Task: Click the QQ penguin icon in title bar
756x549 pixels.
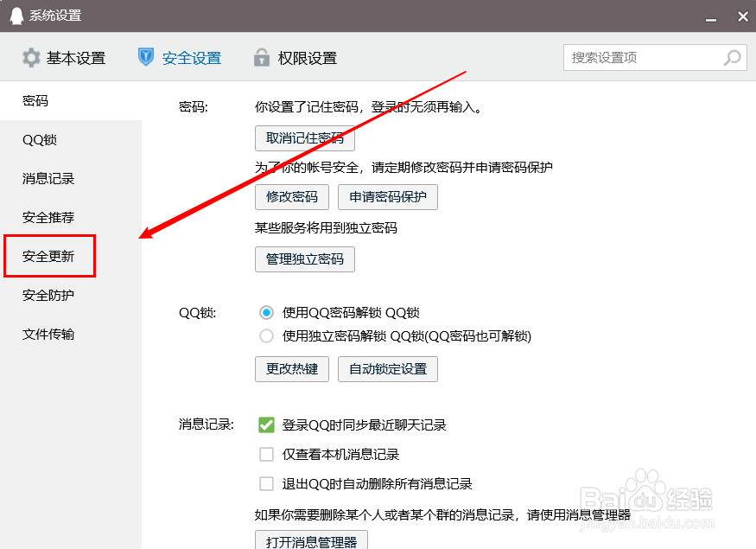Action: pyautogui.click(x=17, y=16)
